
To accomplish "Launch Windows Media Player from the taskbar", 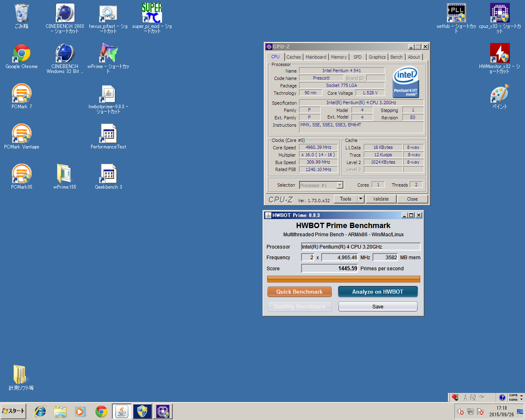I will point(80,411).
